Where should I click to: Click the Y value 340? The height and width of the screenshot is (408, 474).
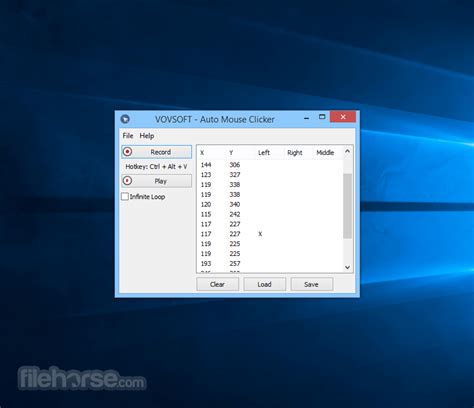pyautogui.click(x=235, y=204)
